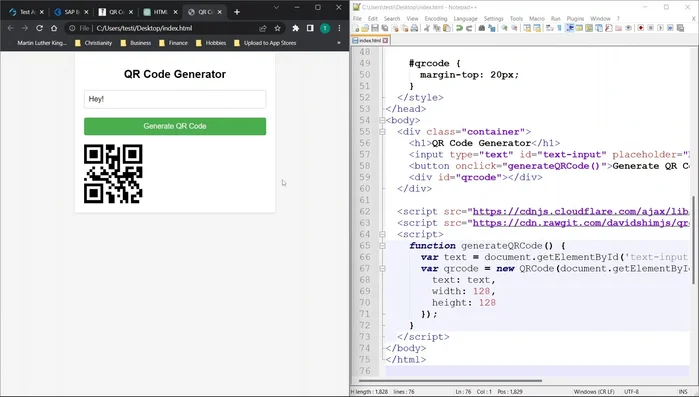This screenshot has height=397, width=699.
Task: Open the Chrome three-dot menu
Action: [x=339, y=28]
